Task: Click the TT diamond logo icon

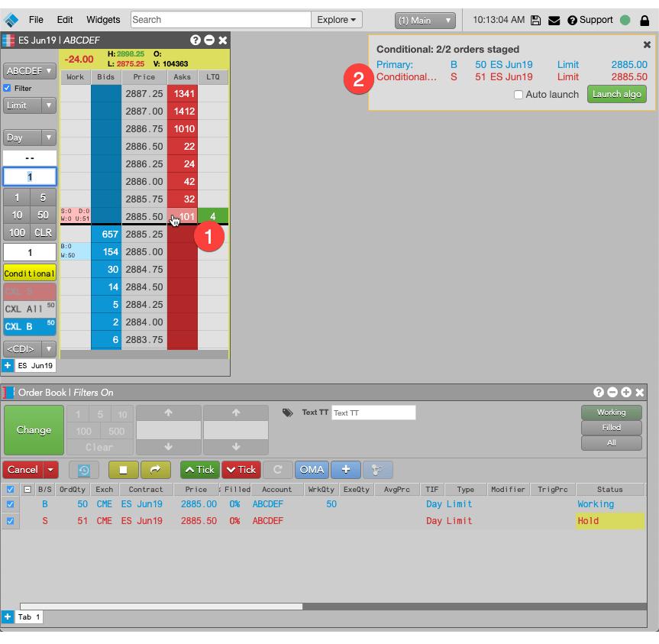Action: click(11, 20)
